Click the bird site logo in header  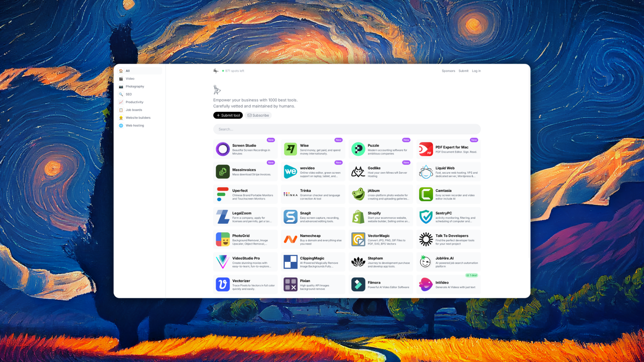click(x=216, y=71)
